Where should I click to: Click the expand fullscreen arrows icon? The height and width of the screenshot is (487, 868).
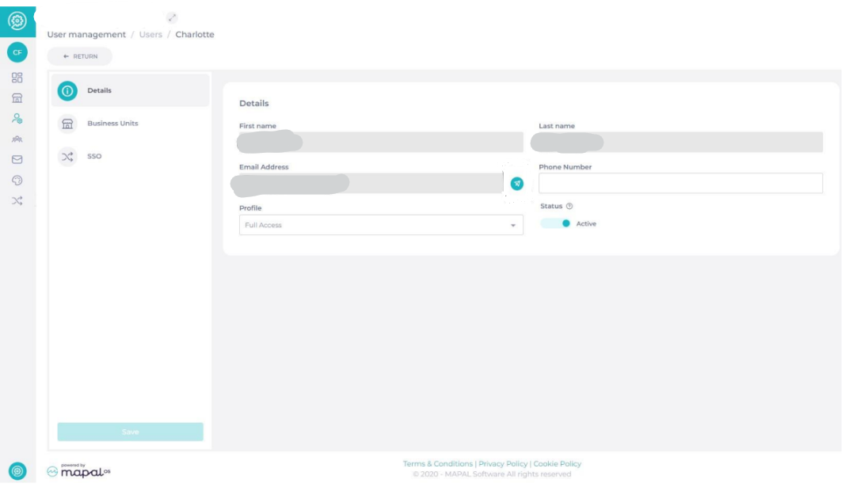click(172, 17)
